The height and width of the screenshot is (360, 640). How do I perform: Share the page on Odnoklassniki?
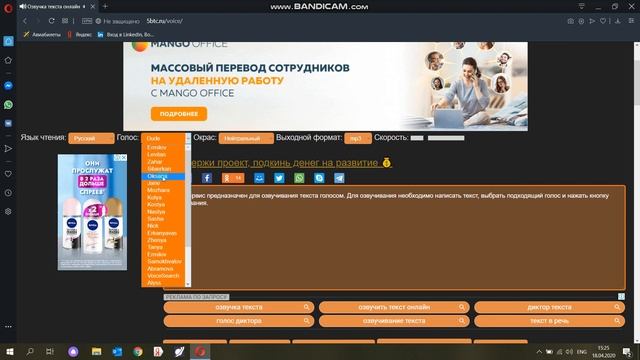[x=233, y=178]
